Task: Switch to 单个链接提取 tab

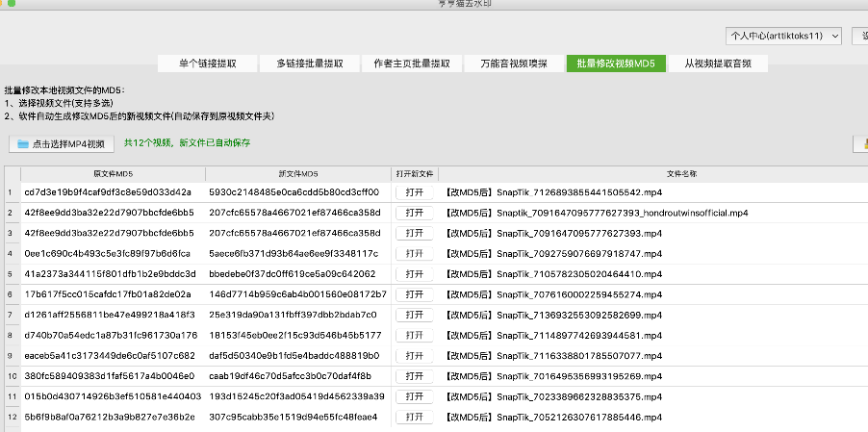Action: coord(208,64)
